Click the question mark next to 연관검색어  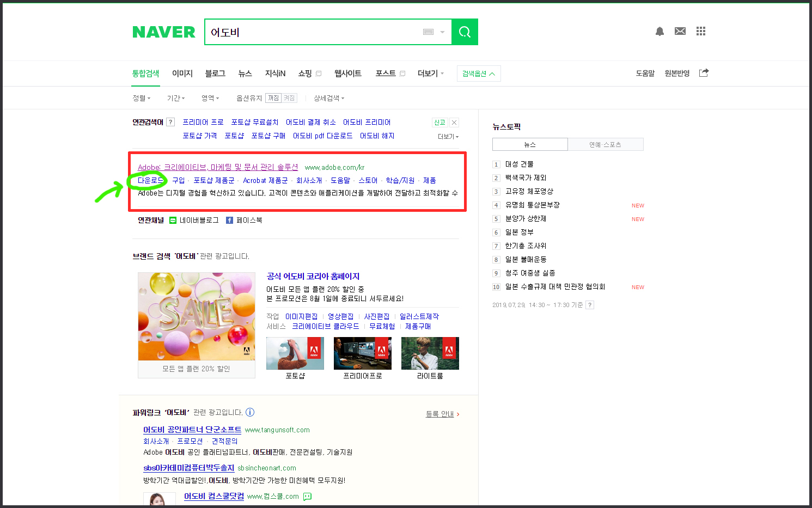coord(170,122)
